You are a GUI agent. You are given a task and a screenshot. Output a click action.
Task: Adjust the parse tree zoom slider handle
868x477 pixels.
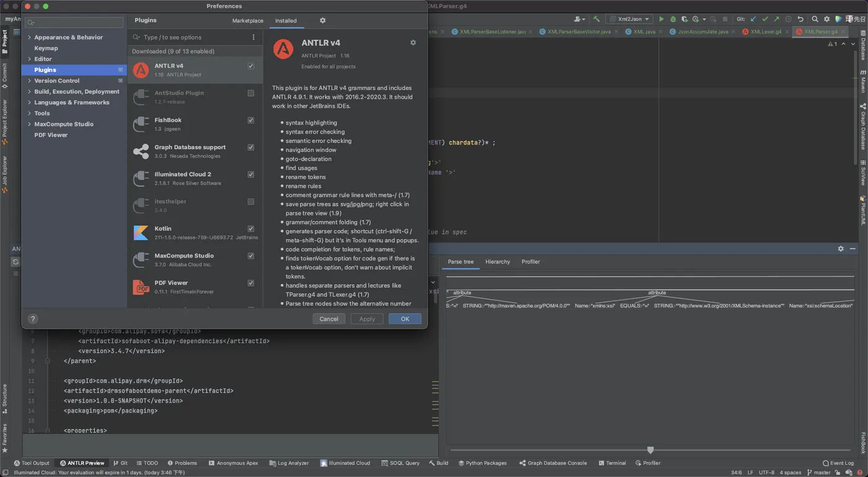(x=650, y=450)
